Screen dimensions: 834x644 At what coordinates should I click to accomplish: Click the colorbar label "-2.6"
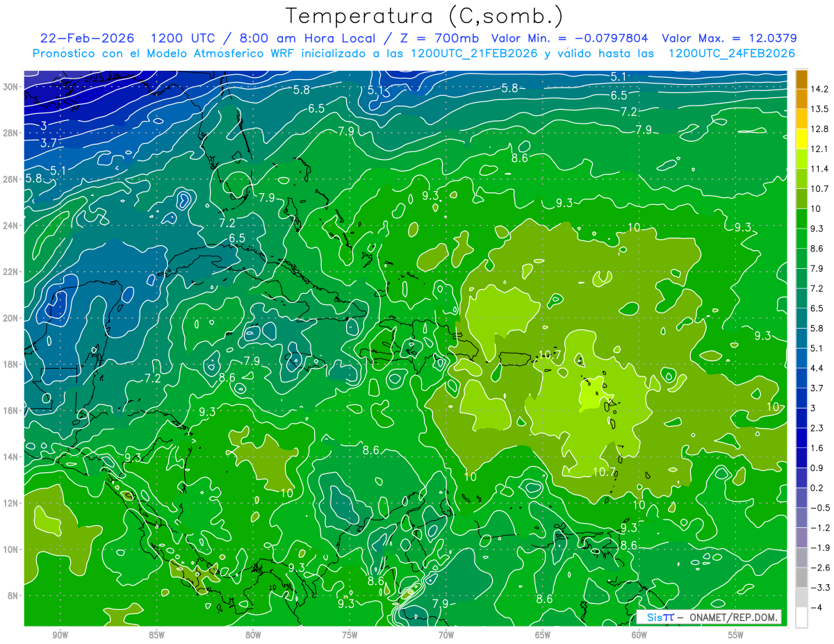(x=819, y=568)
